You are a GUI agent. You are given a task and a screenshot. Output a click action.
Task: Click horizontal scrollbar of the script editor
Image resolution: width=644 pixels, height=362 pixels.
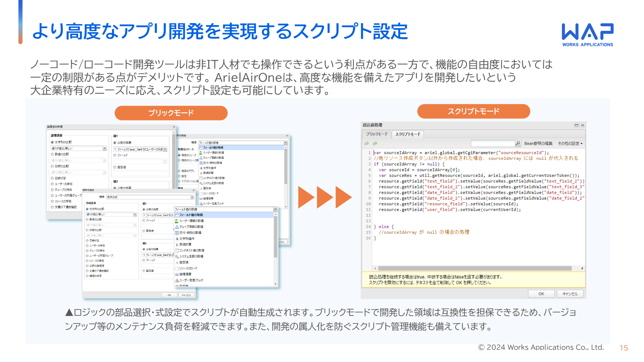(474, 268)
